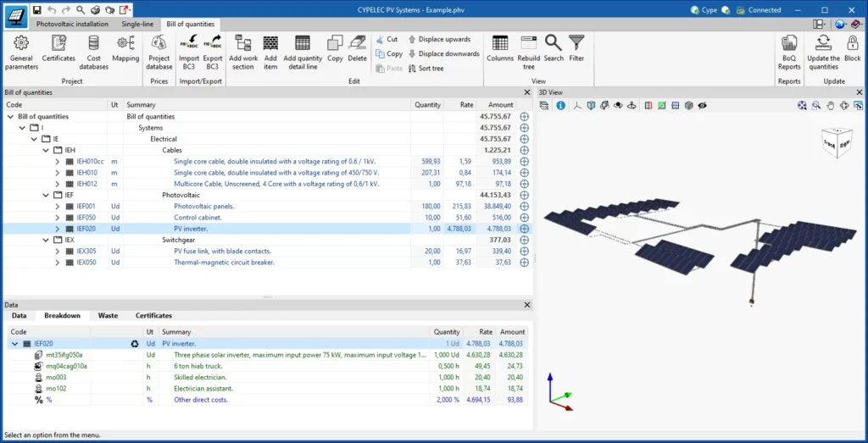Open General parameters settings

(x=21, y=51)
